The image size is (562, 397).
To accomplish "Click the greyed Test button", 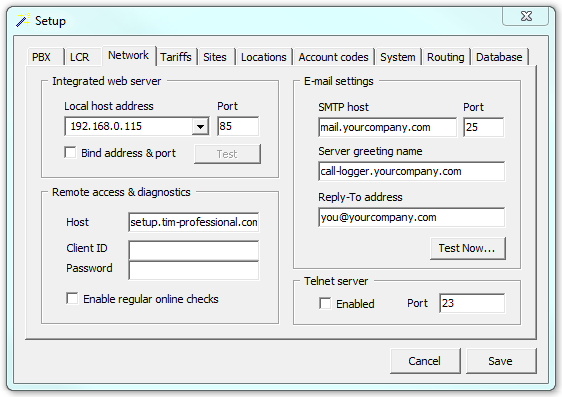I will 227,154.
